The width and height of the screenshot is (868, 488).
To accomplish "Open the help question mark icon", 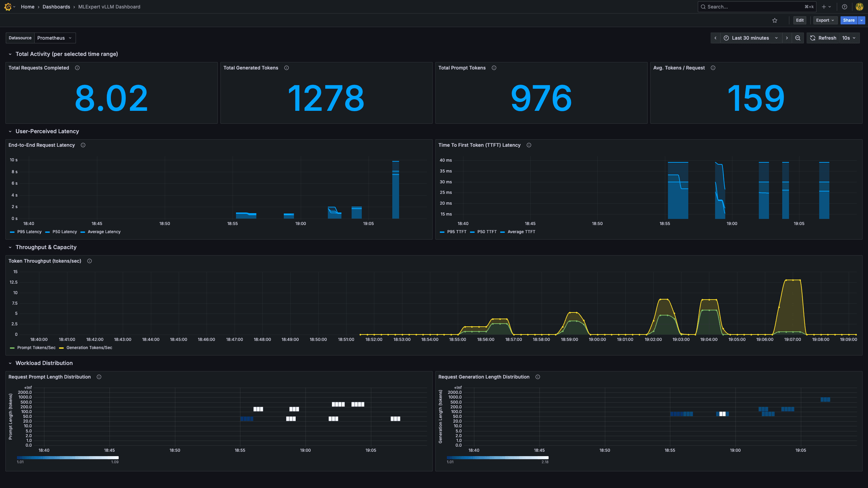I will coord(845,7).
